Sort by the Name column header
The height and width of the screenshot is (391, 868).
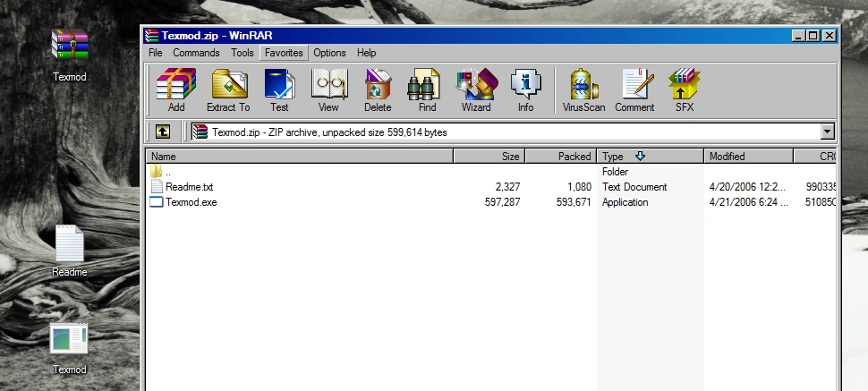(300, 157)
